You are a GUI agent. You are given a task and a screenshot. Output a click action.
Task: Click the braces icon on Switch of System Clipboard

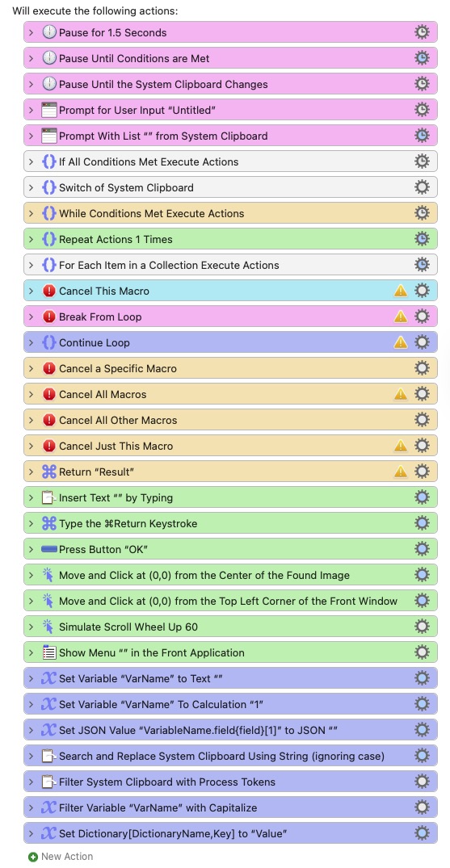point(49,187)
